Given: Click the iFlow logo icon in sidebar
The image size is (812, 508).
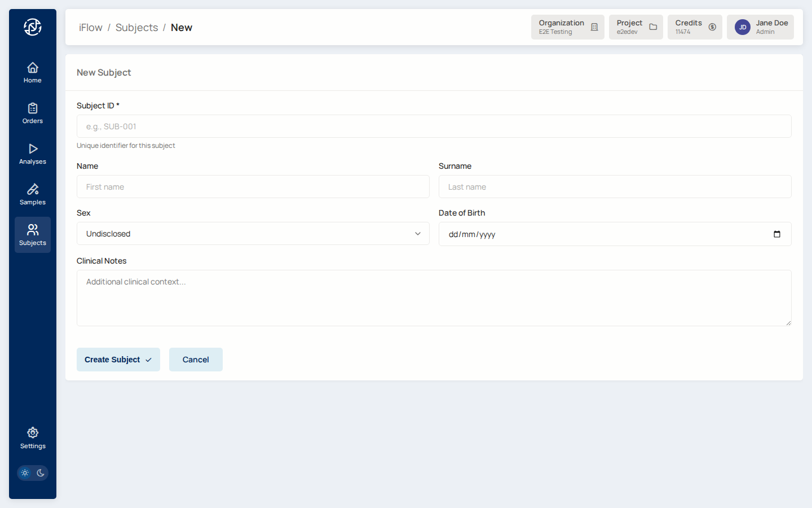Looking at the screenshot, I should (x=33, y=27).
